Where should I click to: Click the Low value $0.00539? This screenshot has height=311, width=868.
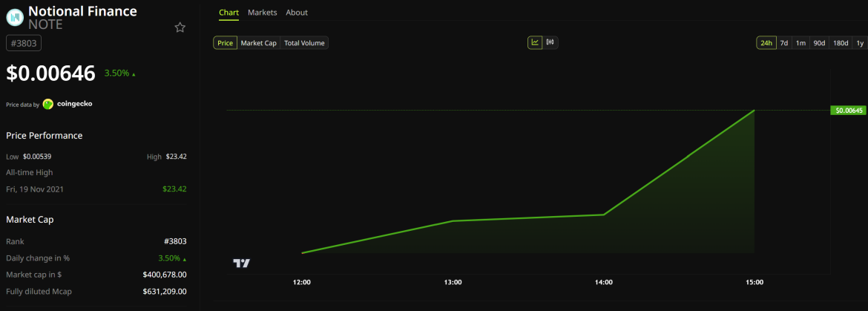[37, 157]
